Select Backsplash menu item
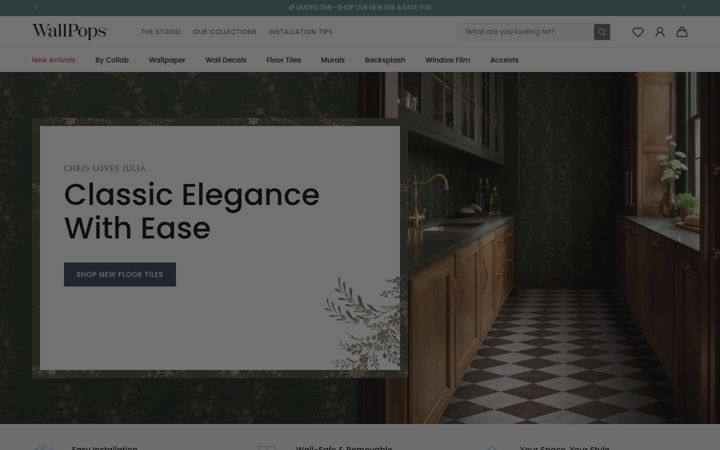This screenshot has width=720, height=450. (385, 60)
